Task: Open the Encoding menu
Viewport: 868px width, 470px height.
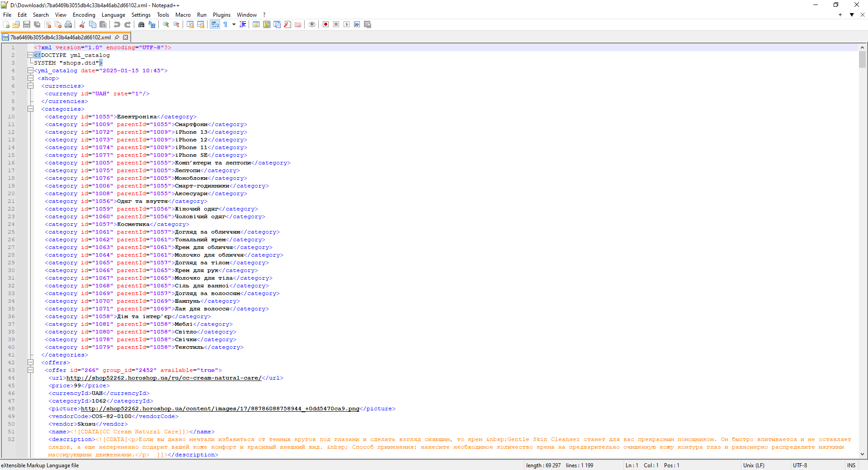Action: click(x=84, y=15)
